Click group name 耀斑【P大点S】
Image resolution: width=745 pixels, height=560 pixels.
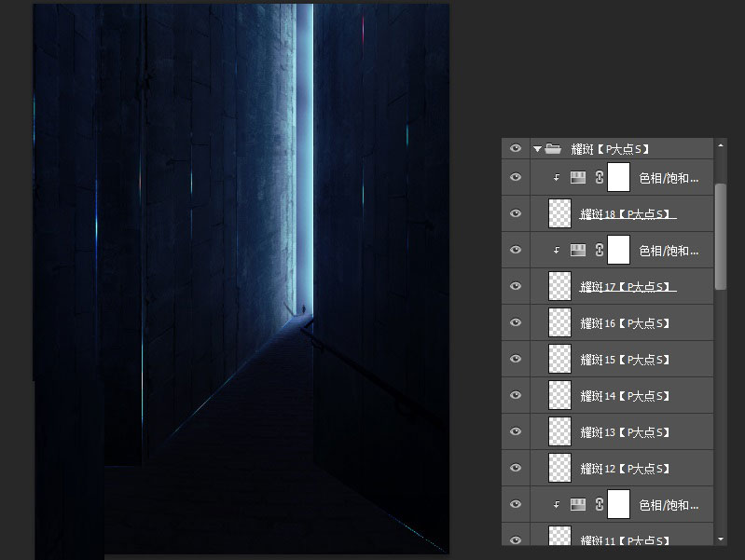click(x=610, y=149)
